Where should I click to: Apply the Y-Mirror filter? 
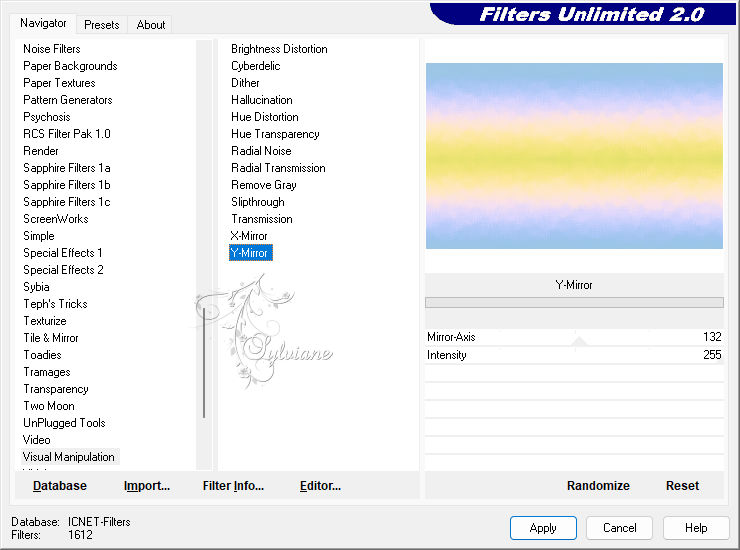543,528
